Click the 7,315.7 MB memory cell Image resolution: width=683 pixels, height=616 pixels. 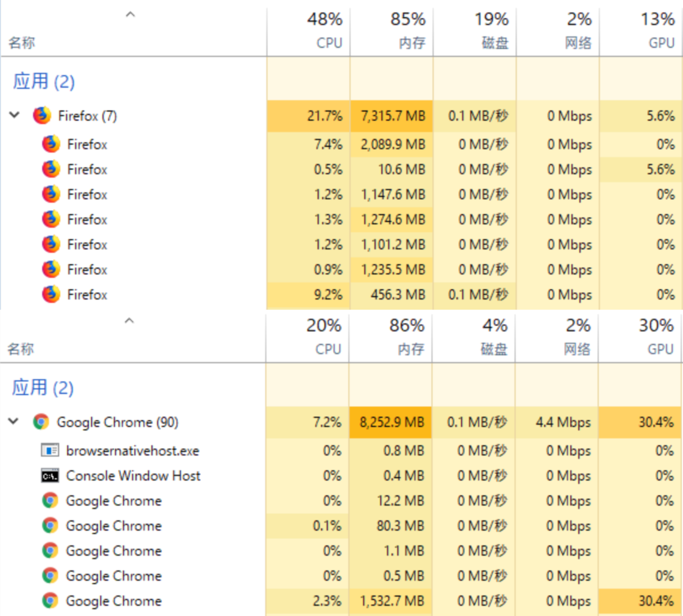(392, 116)
